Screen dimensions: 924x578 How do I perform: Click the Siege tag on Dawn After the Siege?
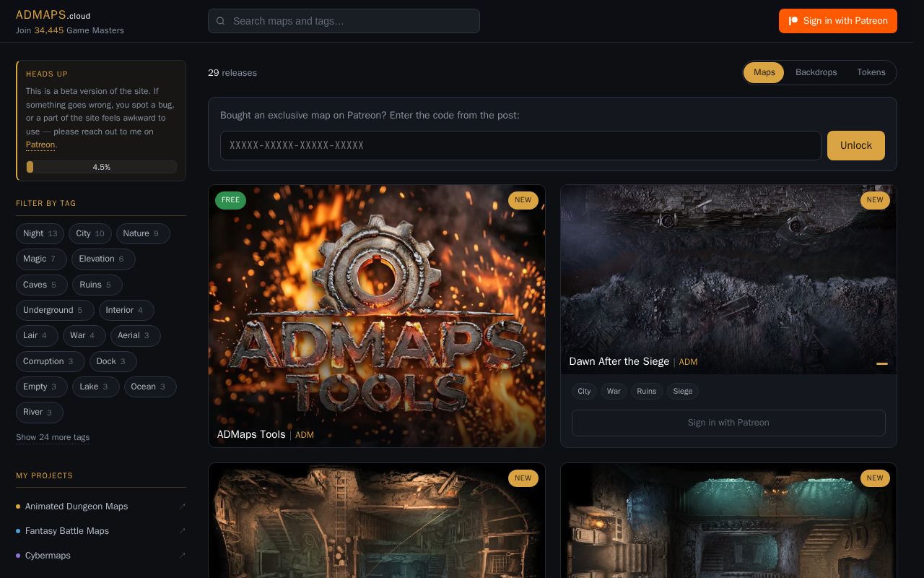point(683,391)
